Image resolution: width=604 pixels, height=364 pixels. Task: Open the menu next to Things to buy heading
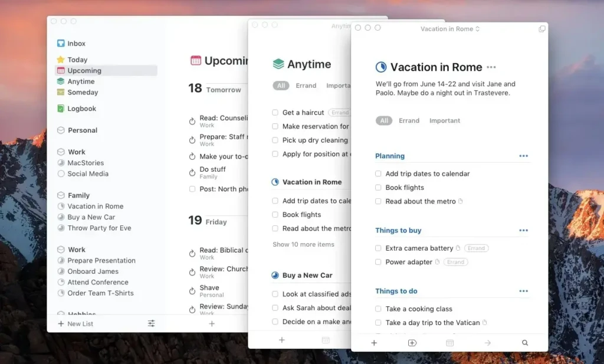click(x=524, y=230)
